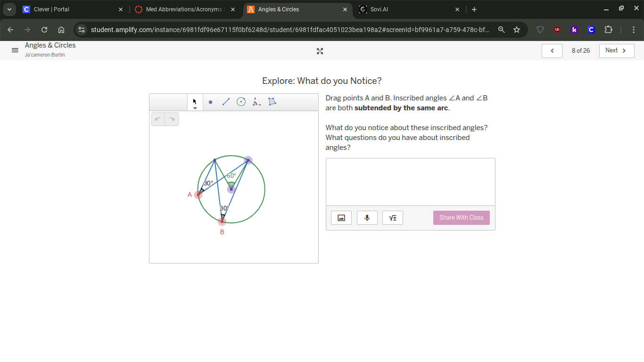644x362 pixels.
Task: Open the hamburger menu next to Angles & Circles
Action: click(15, 50)
